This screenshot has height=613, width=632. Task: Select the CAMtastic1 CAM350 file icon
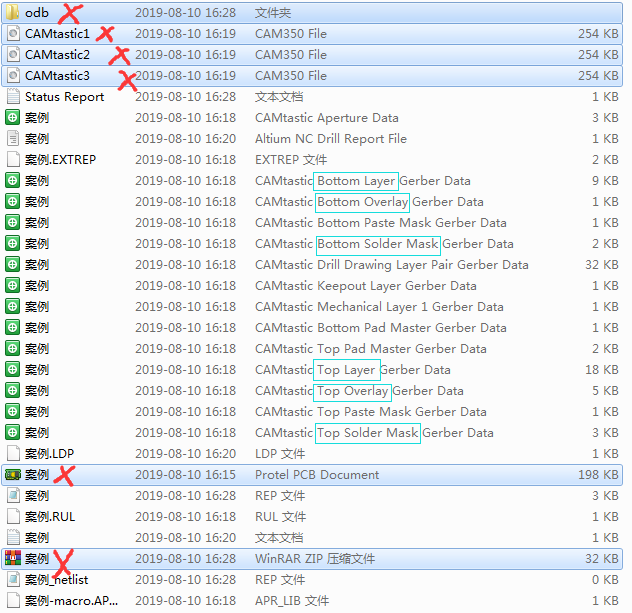[x=13, y=34]
